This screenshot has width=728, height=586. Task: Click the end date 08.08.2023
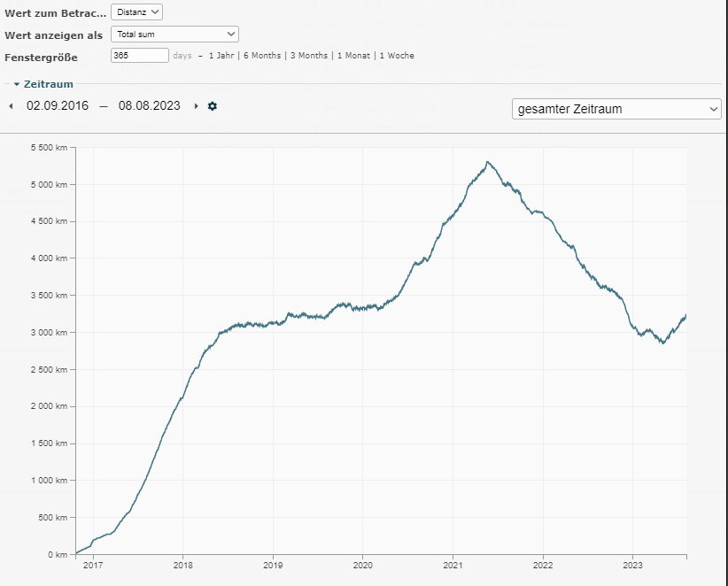149,106
